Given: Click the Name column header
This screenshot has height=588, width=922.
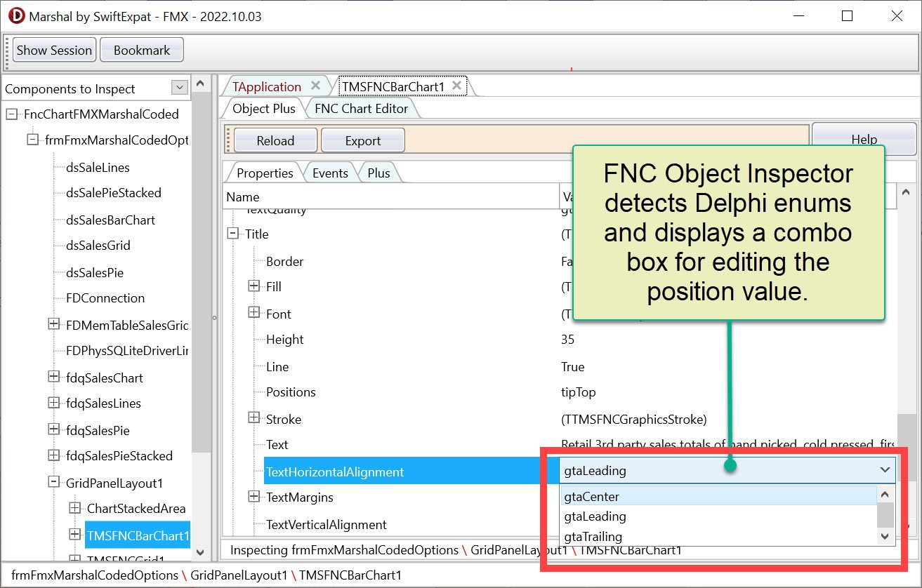Looking at the screenshot, I should (x=391, y=197).
